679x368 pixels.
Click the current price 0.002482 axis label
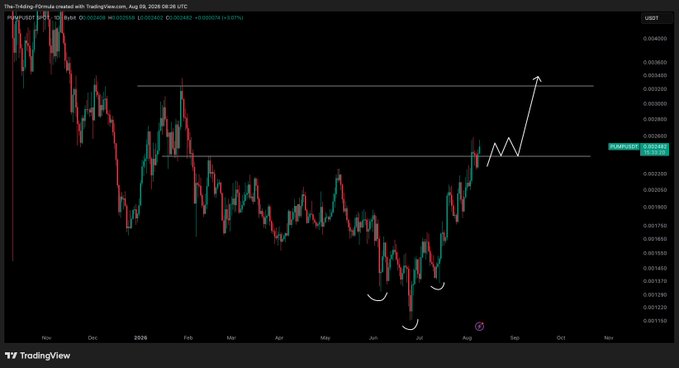pyautogui.click(x=654, y=147)
